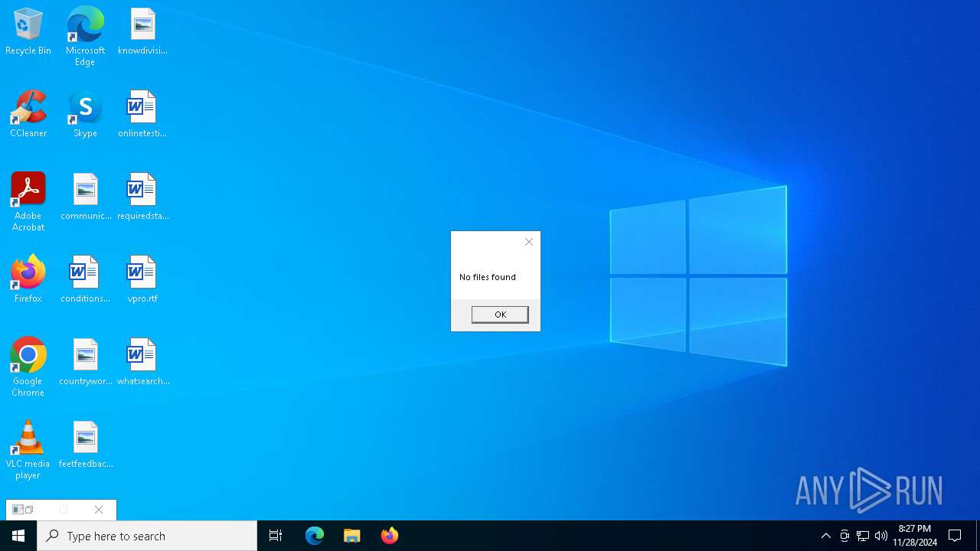The image size is (980, 551).
Task: Click the Type here to search box
Action: click(147, 536)
